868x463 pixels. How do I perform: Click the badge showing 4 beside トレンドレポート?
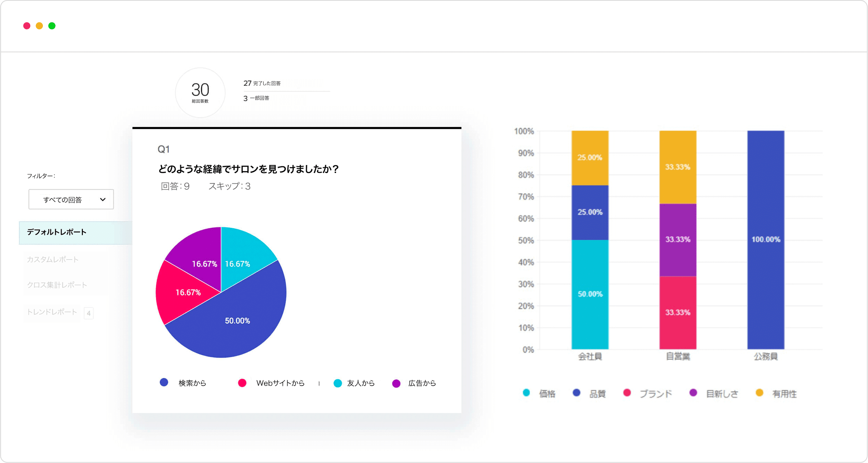tap(89, 313)
